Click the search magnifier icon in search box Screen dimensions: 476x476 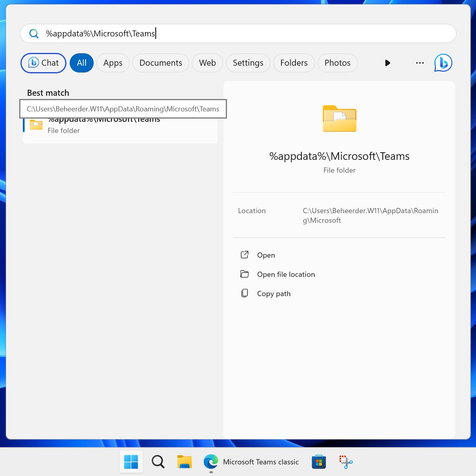(x=34, y=33)
